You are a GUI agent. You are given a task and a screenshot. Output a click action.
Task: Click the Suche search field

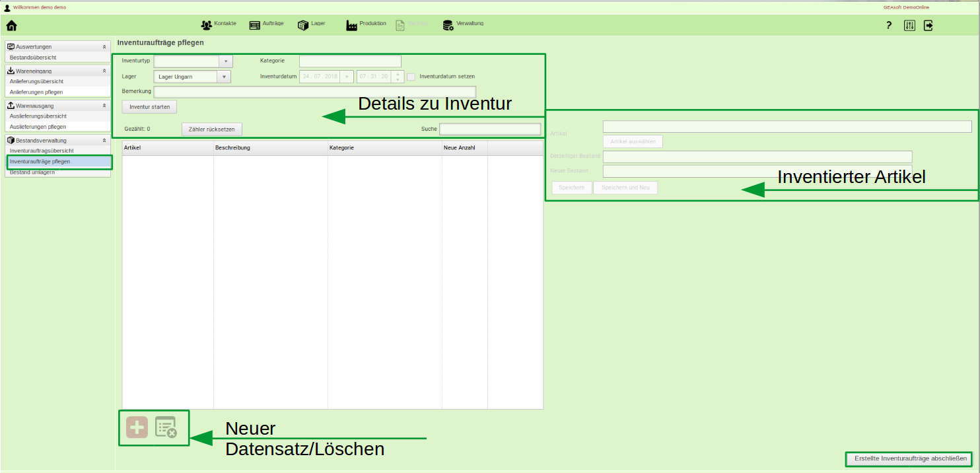pyautogui.click(x=490, y=129)
